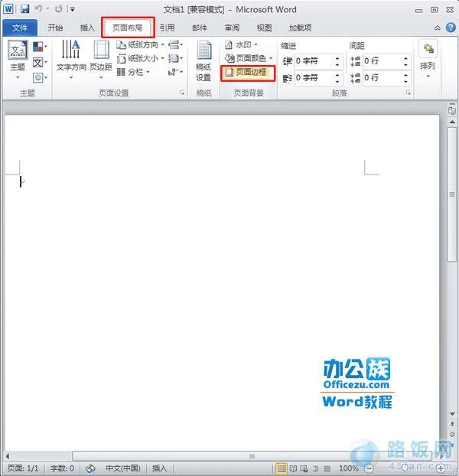
Task: Toggle the ruler with icon above scrollbar
Action: coord(452,110)
